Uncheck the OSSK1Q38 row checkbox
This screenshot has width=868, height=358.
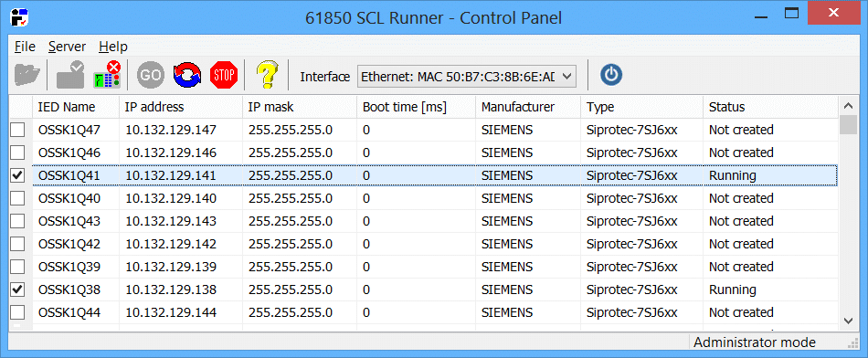coord(17,290)
